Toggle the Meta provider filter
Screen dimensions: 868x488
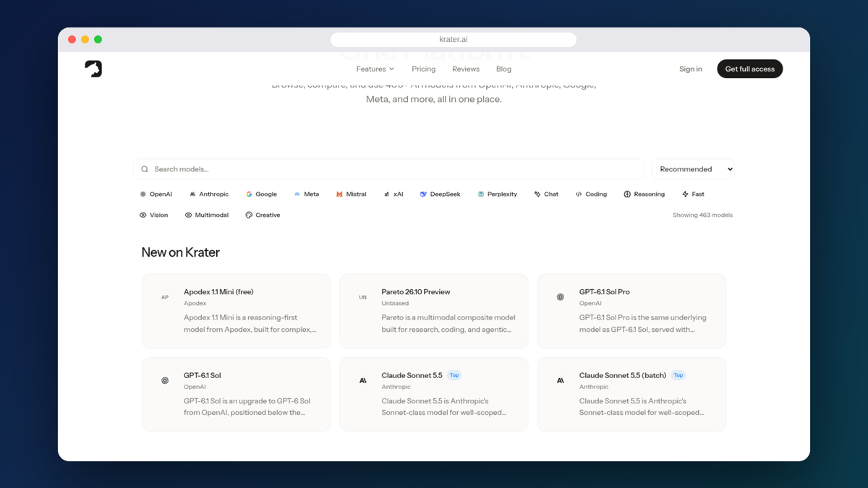307,194
